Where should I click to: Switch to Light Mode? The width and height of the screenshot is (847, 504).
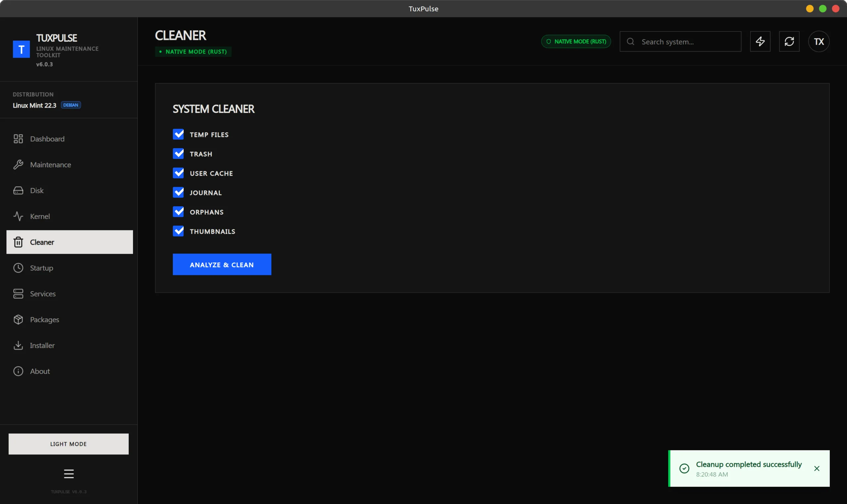coord(68,444)
